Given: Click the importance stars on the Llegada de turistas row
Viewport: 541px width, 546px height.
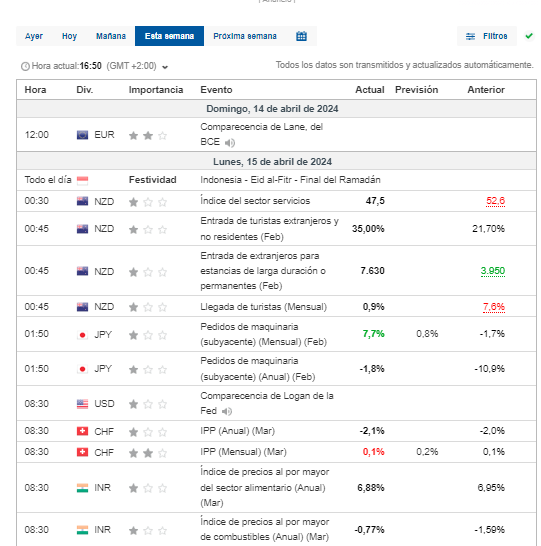Looking at the screenshot, I should 148,307.
